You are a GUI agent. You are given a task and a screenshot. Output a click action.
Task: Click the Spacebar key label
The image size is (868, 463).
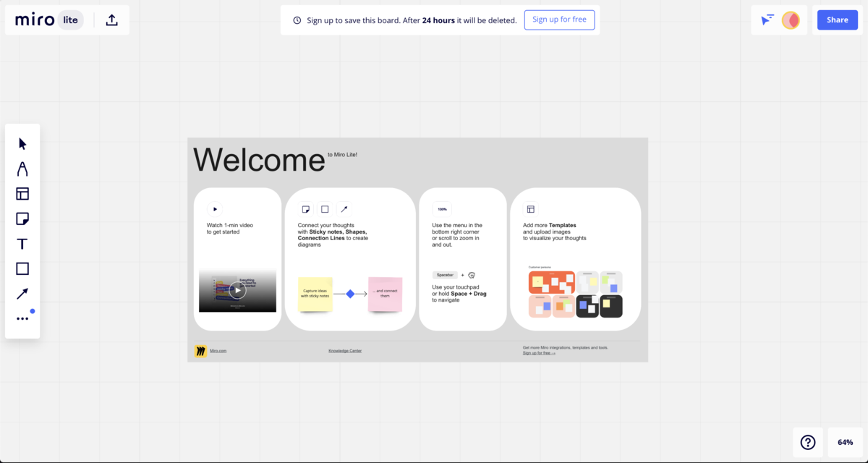click(x=445, y=275)
